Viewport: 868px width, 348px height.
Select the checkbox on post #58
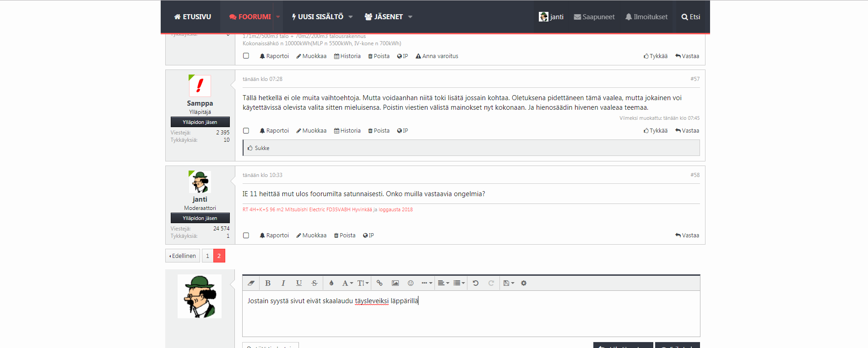pyautogui.click(x=246, y=236)
